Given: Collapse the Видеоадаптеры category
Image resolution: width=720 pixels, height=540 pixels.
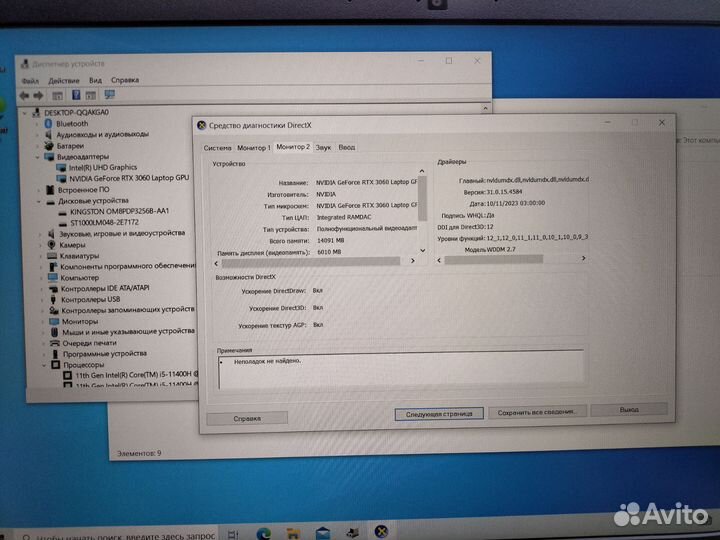Looking at the screenshot, I should pyautogui.click(x=37, y=157).
